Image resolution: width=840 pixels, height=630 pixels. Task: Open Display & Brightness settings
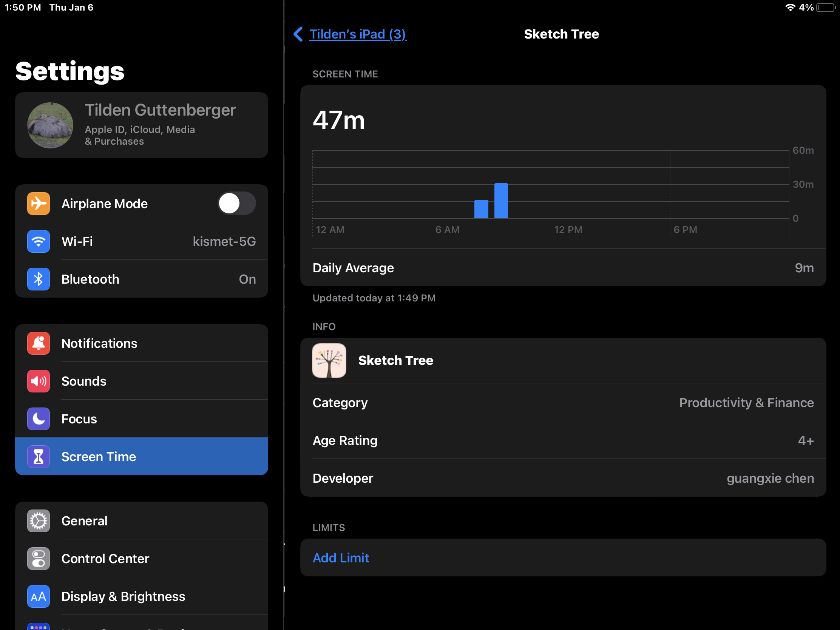[142, 596]
